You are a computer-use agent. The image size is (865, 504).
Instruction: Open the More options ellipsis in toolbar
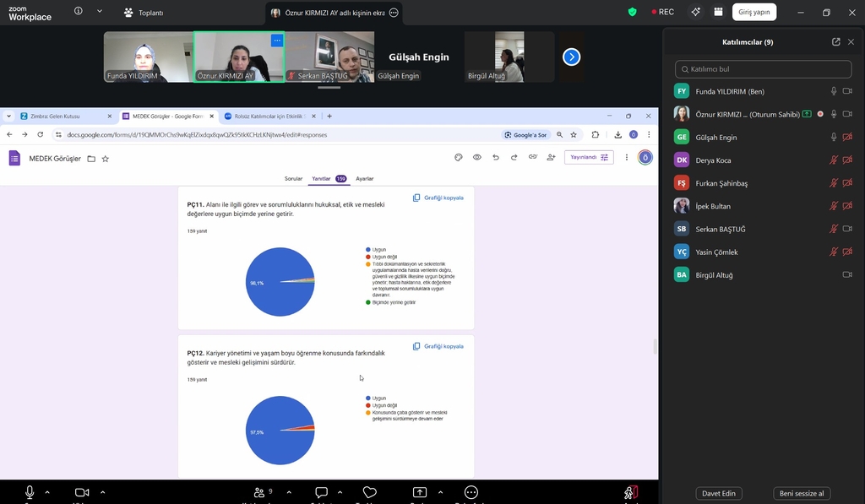pyautogui.click(x=471, y=492)
